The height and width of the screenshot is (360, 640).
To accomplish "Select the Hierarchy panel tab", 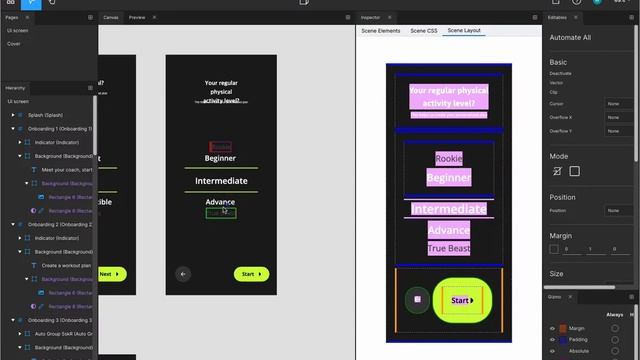I will 15,88.
